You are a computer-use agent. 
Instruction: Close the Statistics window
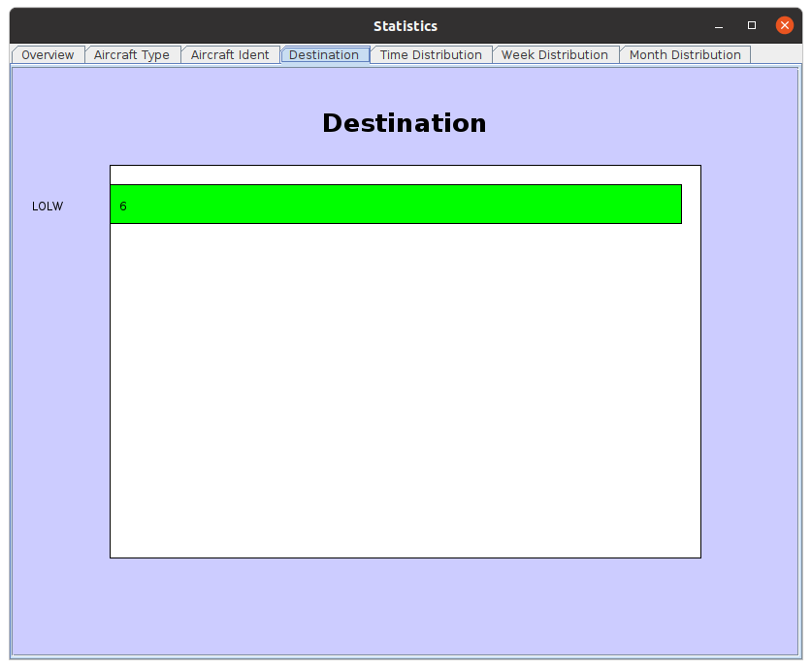coord(785,26)
